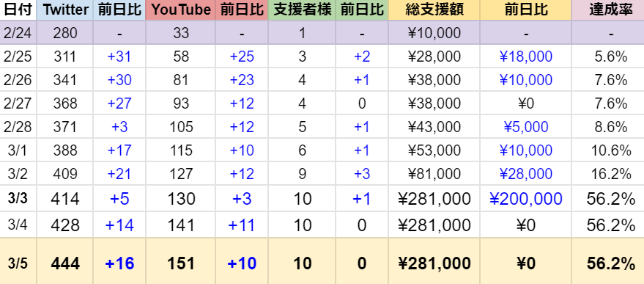
Task: Click the 2/28 date cell
Action: pyautogui.click(x=18, y=126)
